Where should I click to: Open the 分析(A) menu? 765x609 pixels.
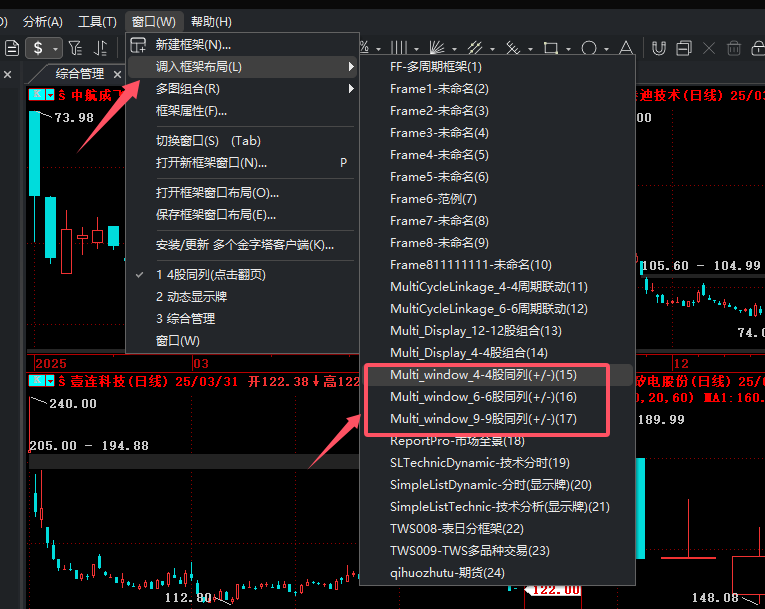point(43,22)
